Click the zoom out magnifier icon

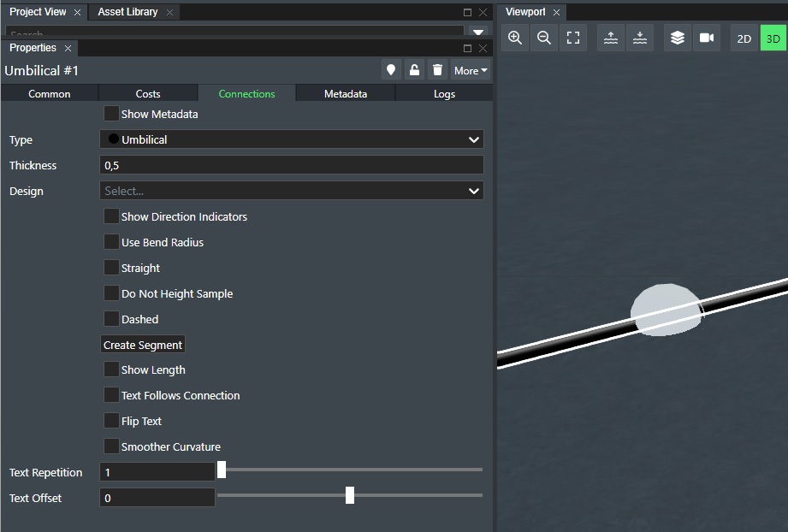point(544,38)
